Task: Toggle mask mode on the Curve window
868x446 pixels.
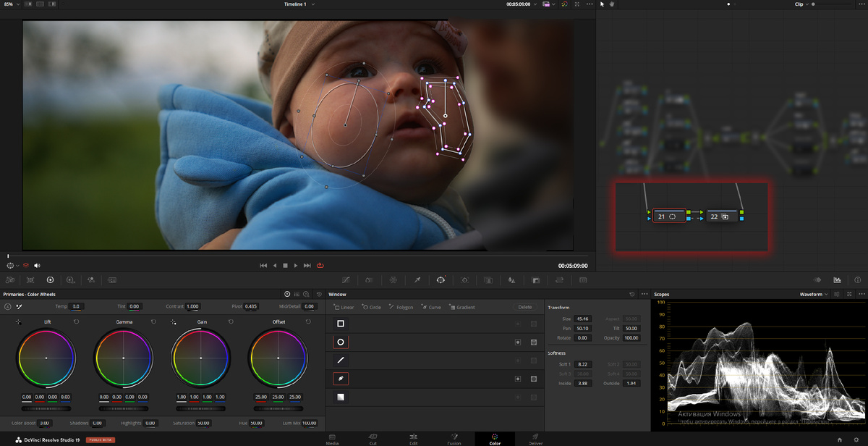Action: click(x=534, y=379)
